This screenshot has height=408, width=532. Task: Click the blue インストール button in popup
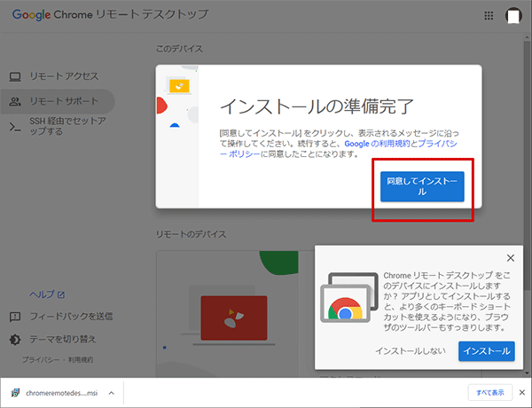pos(487,351)
